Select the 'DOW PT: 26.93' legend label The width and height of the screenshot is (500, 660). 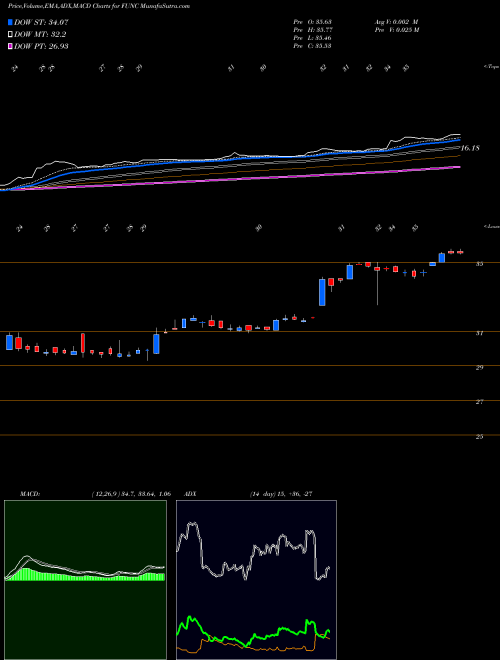(41, 46)
